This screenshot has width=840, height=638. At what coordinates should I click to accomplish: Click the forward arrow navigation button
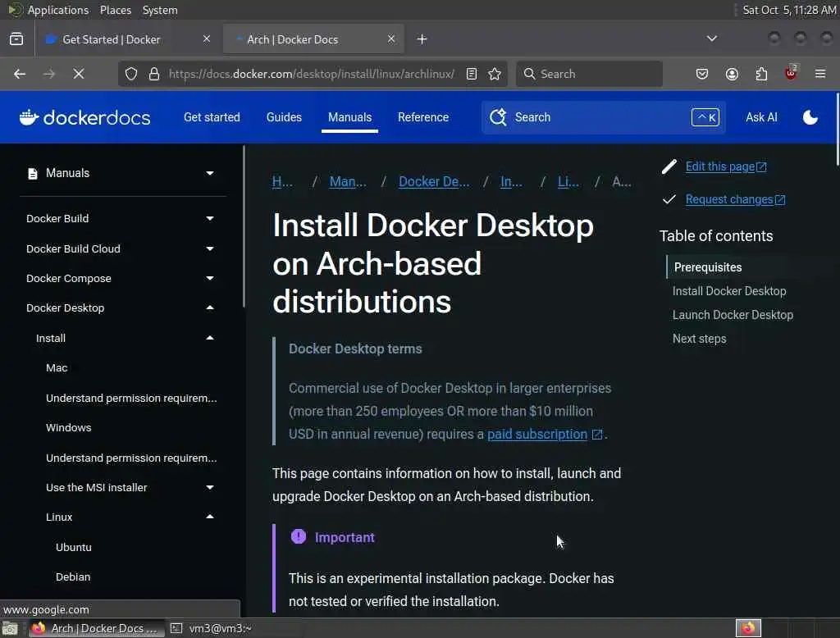(49, 74)
